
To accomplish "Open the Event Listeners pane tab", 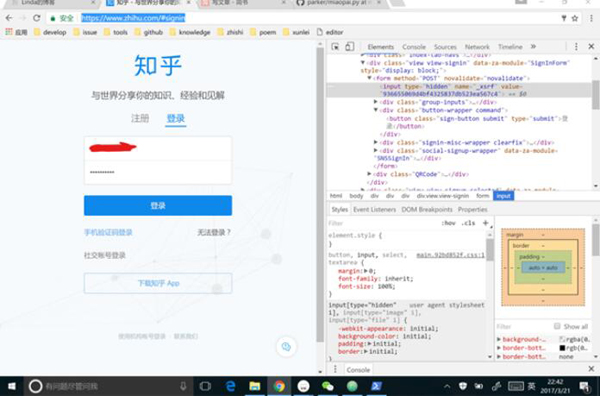I will 375,210.
